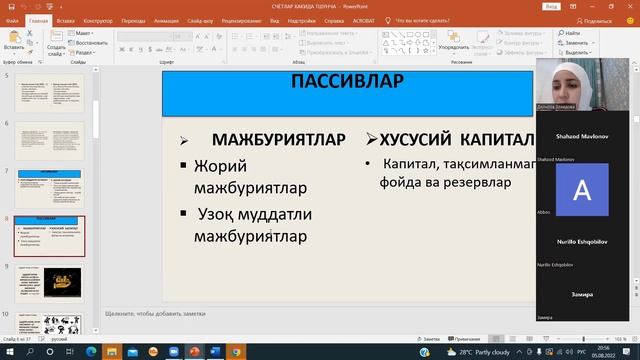Open clipboard group dialog launcher
Viewport: 640px width, 360px height.
pyautogui.click(x=40, y=62)
